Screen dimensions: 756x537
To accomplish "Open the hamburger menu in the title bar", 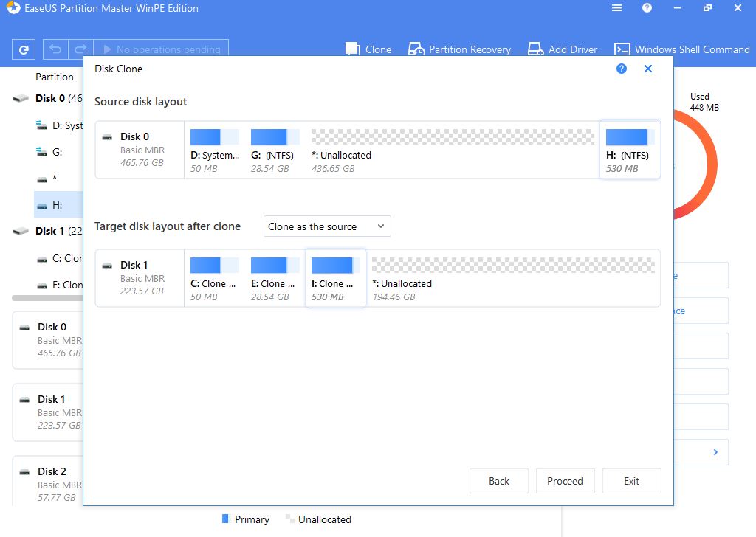I will 616,8.
